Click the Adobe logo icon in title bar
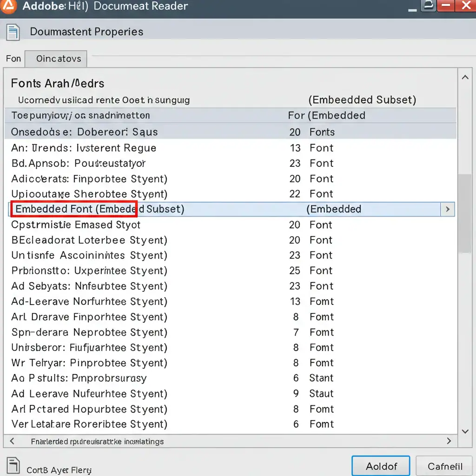476x476 pixels. pos(8,6)
